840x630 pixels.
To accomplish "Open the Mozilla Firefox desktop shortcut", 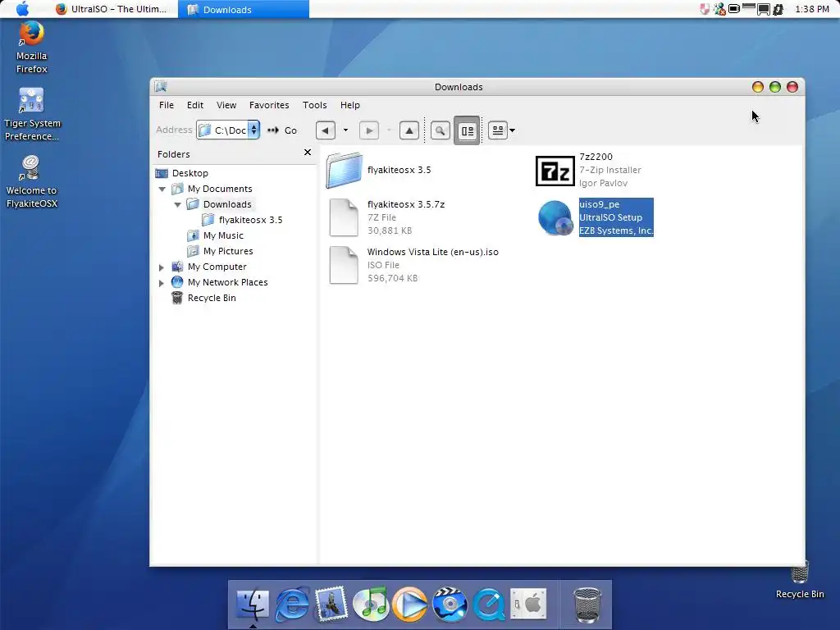I will click(x=32, y=47).
